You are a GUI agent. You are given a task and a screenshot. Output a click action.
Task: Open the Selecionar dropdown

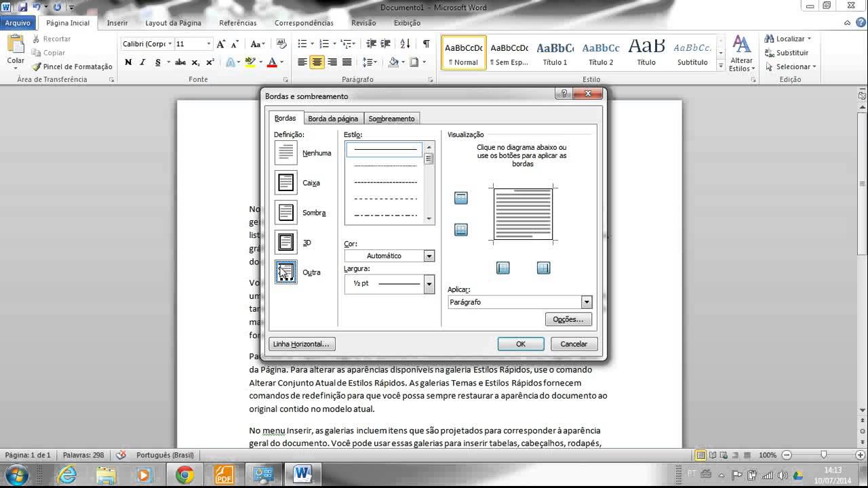pyautogui.click(x=790, y=66)
